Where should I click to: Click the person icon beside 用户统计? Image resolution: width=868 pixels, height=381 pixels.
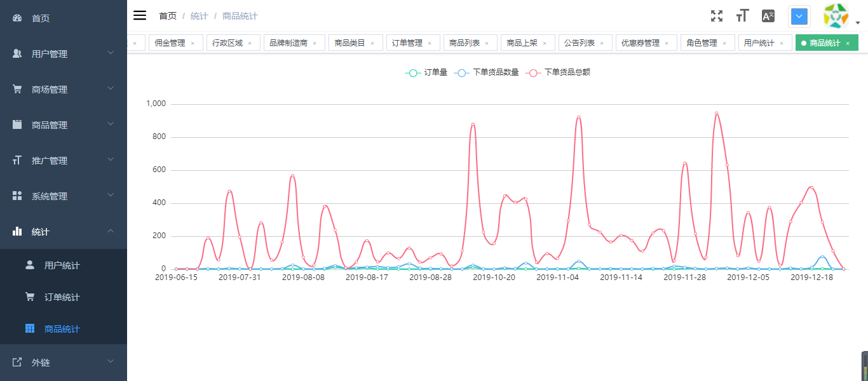point(30,265)
